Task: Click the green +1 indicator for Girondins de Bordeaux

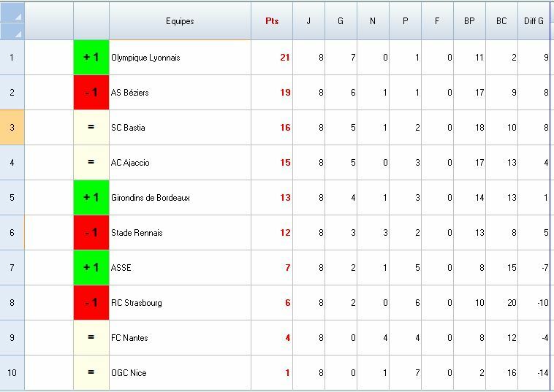Action: (91, 198)
